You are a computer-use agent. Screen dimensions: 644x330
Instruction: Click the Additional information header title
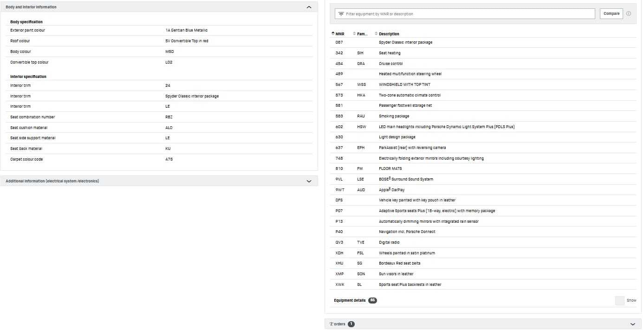(x=52, y=181)
